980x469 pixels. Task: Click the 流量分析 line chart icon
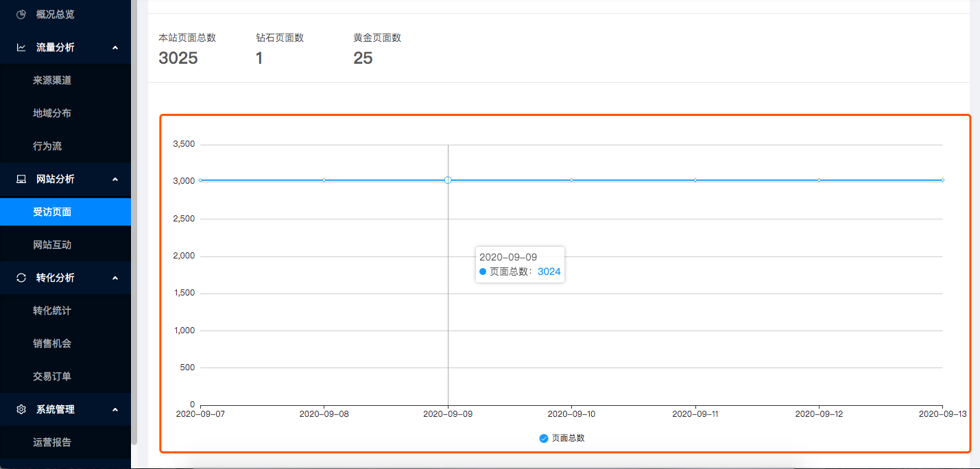[21, 47]
